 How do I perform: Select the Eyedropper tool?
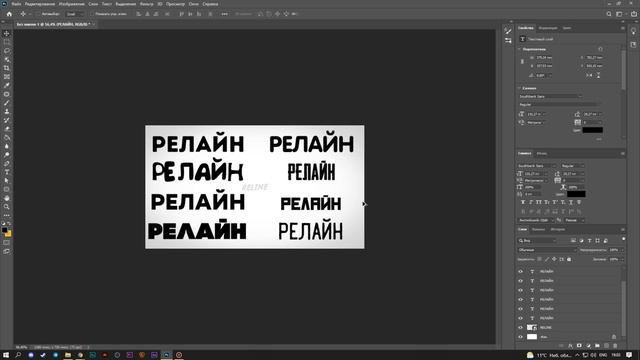click(x=7, y=85)
